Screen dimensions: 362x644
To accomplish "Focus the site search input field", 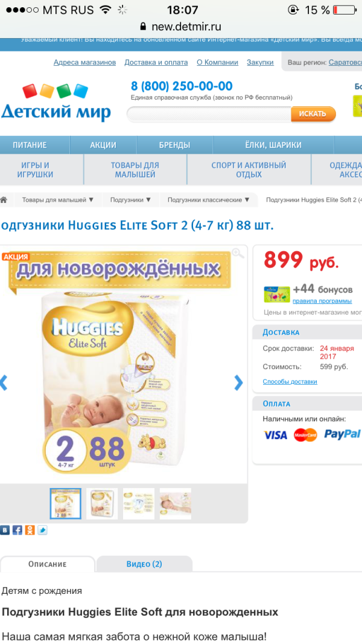I will pos(209,114).
